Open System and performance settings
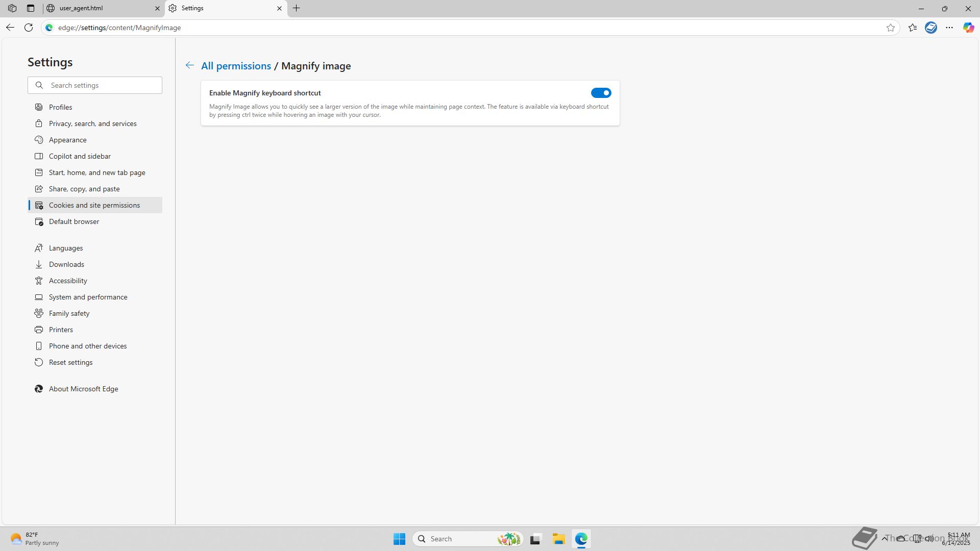This screenshot has width=980, height=551. tap(88, 297)
